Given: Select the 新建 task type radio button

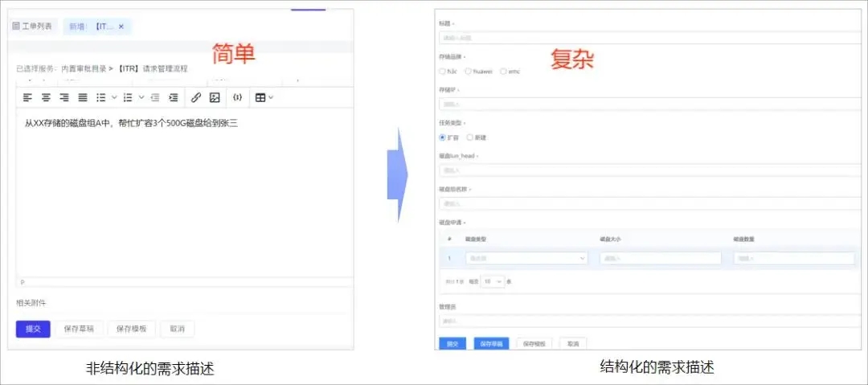Looking at the screenshot, I should point(470,137).
